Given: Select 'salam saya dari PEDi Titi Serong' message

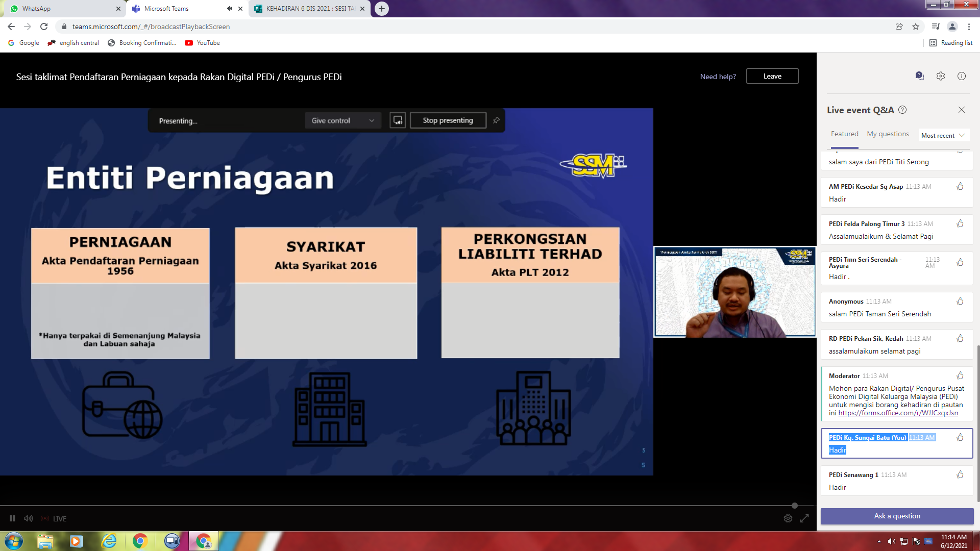Looking at the screenshot, I should point(878,162).
